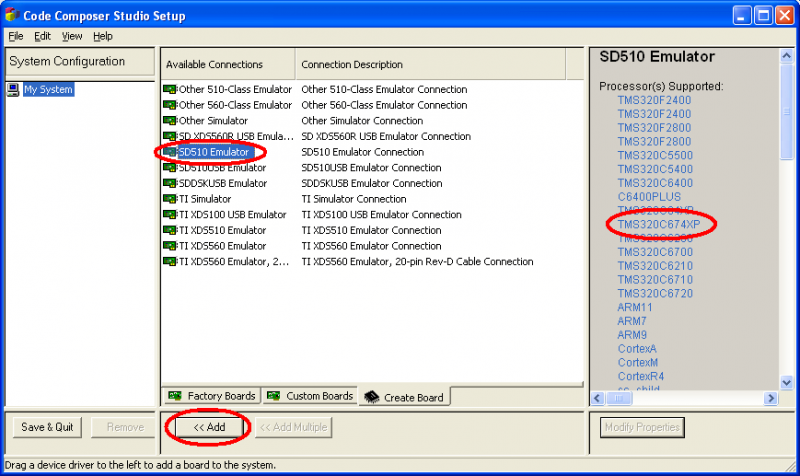Viewport: 800px width, 476px height.
Task: Open the File menu
Action: 16,36
